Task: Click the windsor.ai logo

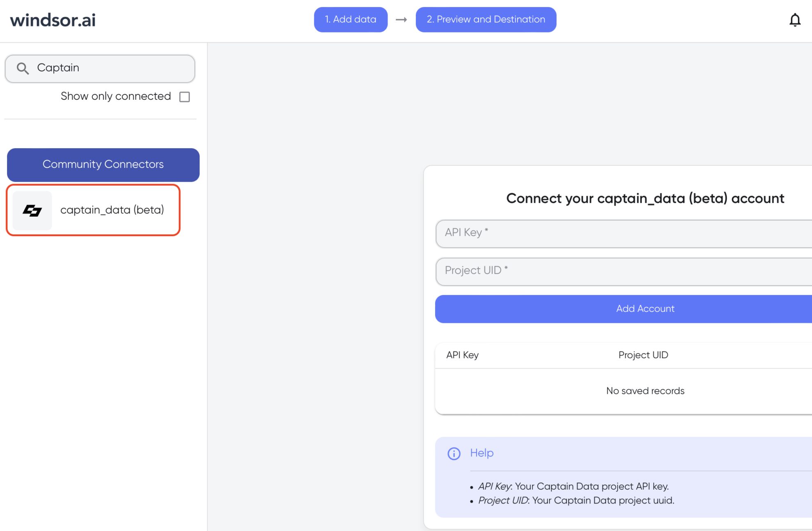Action: tap(53, 20)
